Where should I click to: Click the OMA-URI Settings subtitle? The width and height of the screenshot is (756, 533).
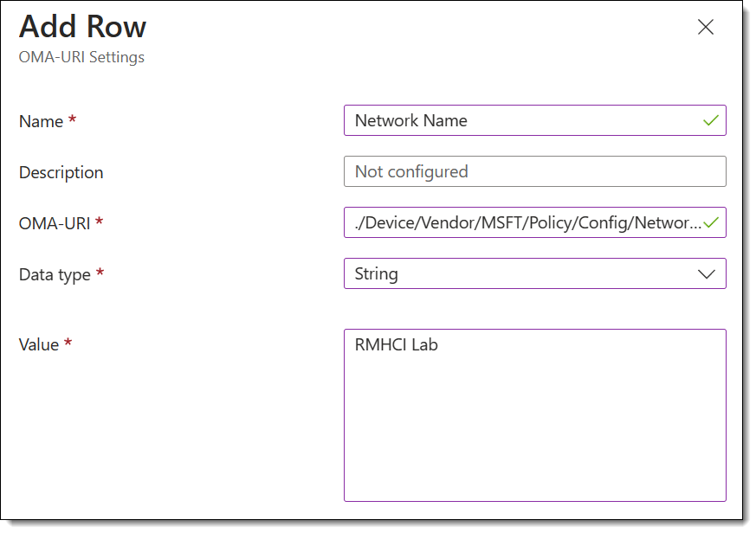point(81,57)
